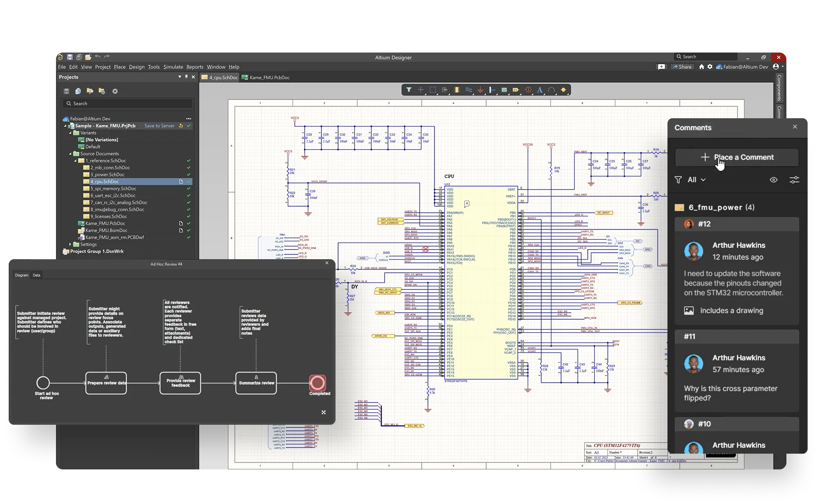Collapse the Source Documents folder

70,154
